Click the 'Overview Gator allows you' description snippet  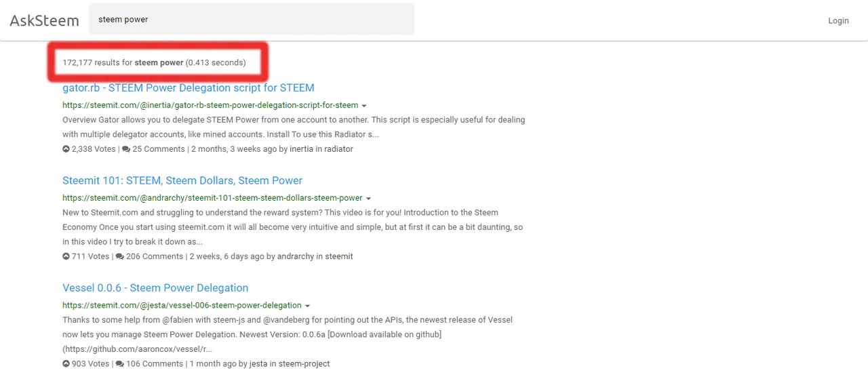294,127
